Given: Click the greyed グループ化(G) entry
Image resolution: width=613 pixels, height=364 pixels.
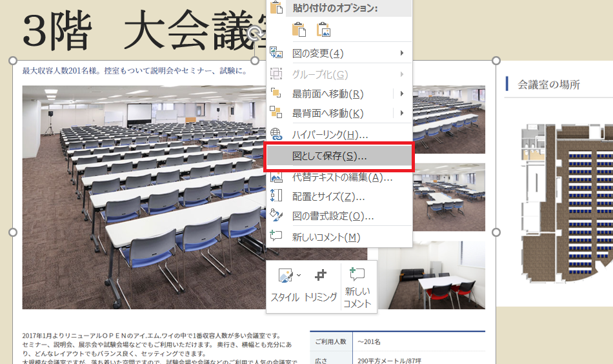Looking at the screenshot, I should 339,74.
